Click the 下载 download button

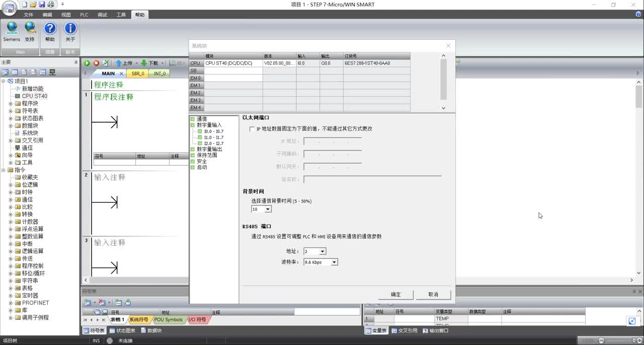149,63
